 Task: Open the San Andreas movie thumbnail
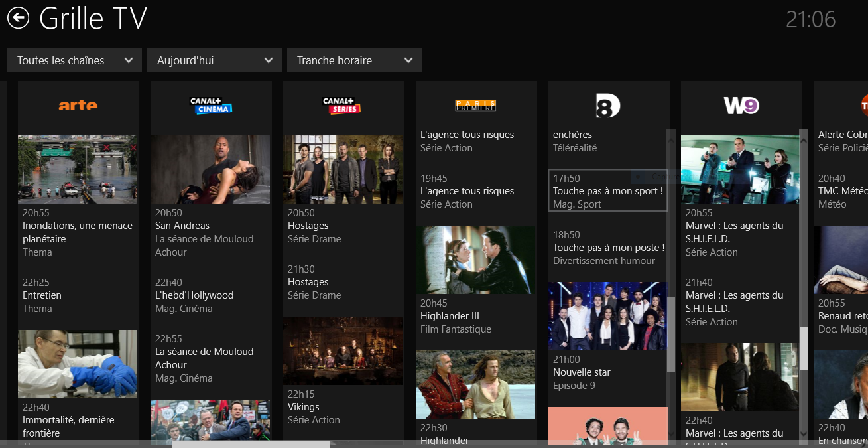[x=210, y=169]
